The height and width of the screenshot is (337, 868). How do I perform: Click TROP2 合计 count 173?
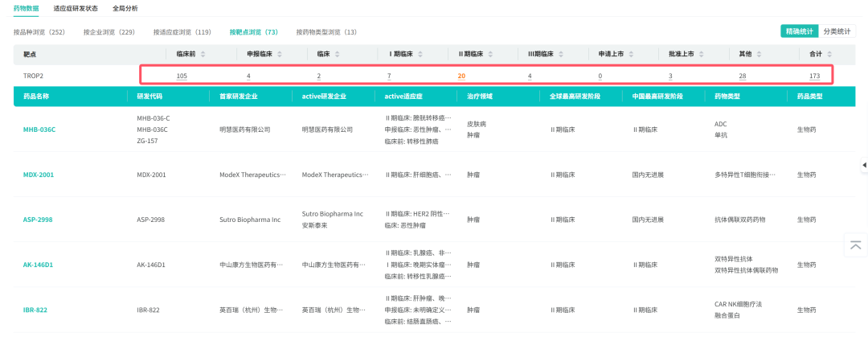(814, 76)
